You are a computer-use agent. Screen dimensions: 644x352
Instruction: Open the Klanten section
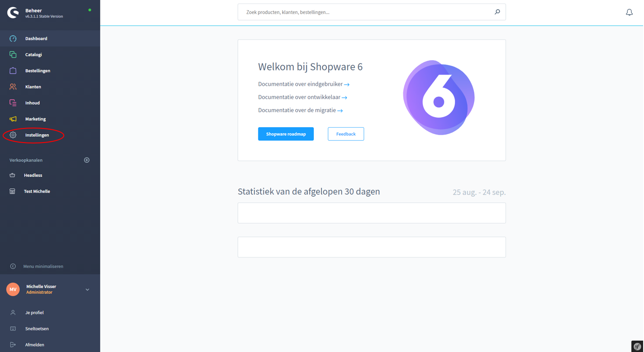pos(33,87)
